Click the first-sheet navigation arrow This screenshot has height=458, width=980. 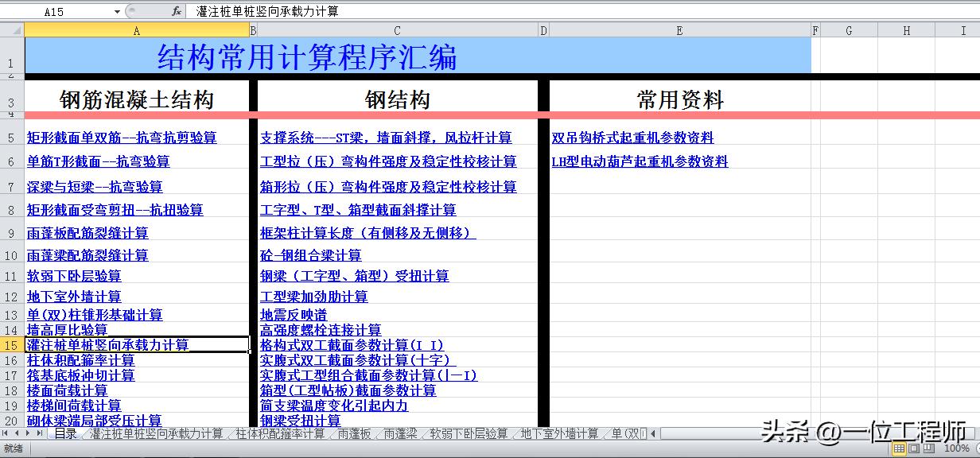pyautogui.click(x=5, y=434)
